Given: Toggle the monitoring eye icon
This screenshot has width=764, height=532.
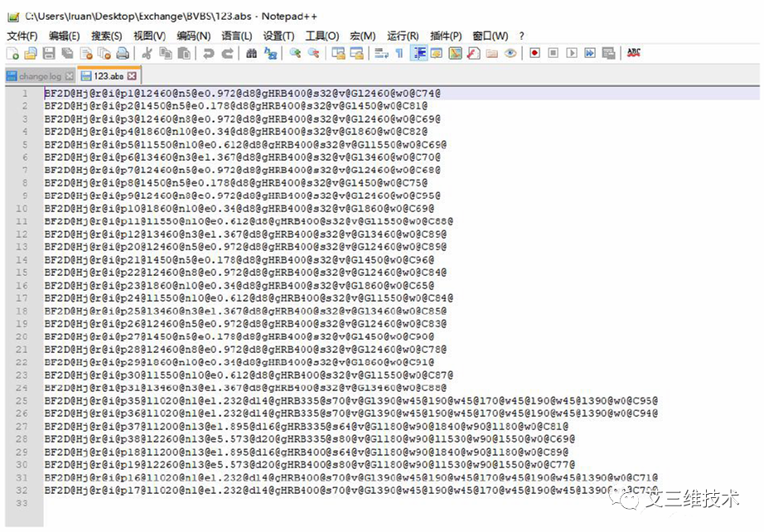Looking at the screenshot, I should 510,53.
